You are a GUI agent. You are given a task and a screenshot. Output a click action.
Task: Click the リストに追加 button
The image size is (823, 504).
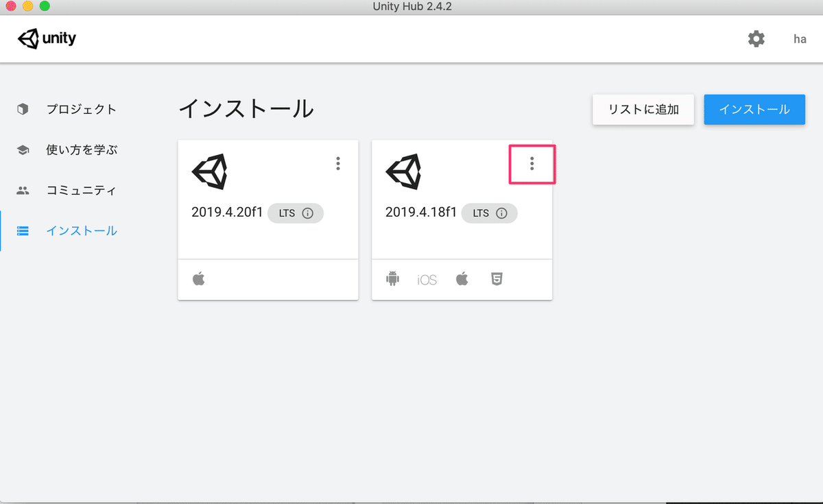click(643, 109)
